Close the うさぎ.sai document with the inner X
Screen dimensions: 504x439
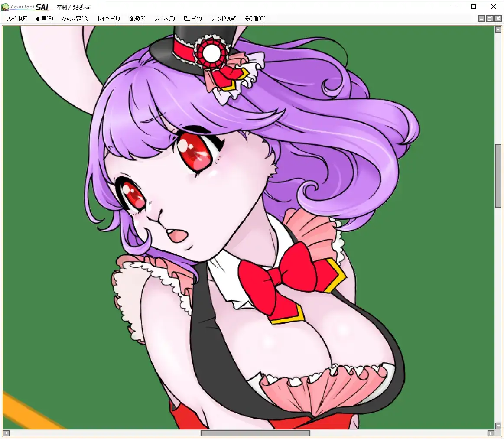tap(497, 19)
